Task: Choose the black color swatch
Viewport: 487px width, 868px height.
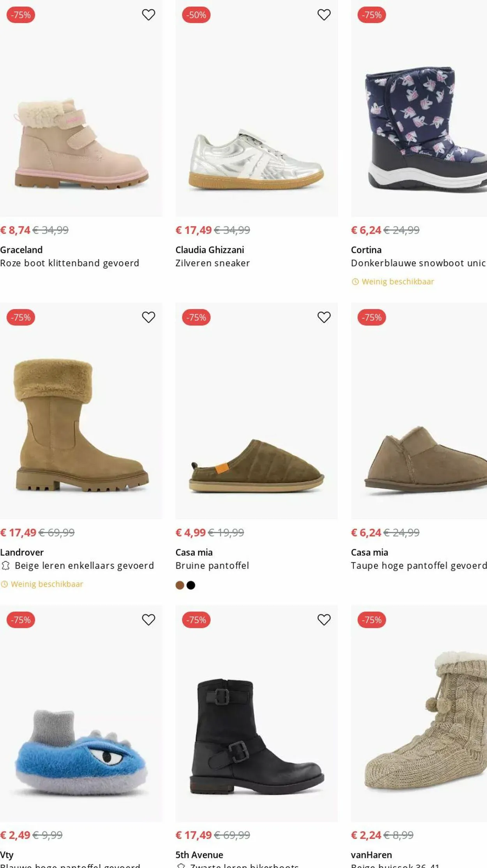Action: click(x=191, y=585)
